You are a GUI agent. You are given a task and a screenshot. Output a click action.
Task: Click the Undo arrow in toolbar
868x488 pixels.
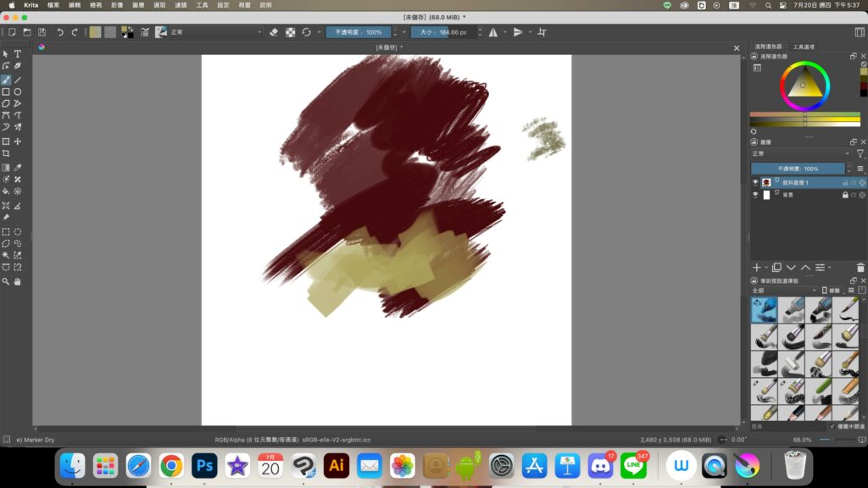coord(60,32)
